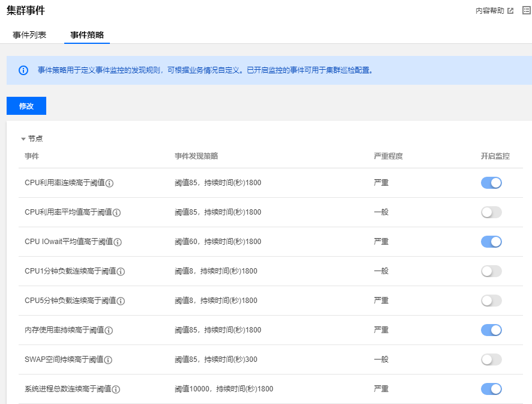Disable monitoring for CPU利用率连续高于阈值
The height and width of the screenshot is (404, 532).
[x=491, y=183]
